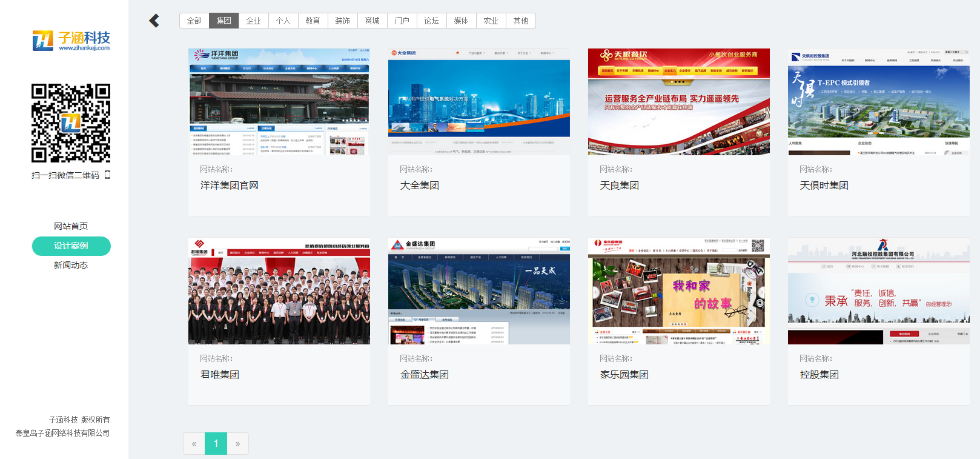The height and width of the screenshot is (459, 980).
Task: Click the back arrow chevron icon
Action: (x=154, y=21)
